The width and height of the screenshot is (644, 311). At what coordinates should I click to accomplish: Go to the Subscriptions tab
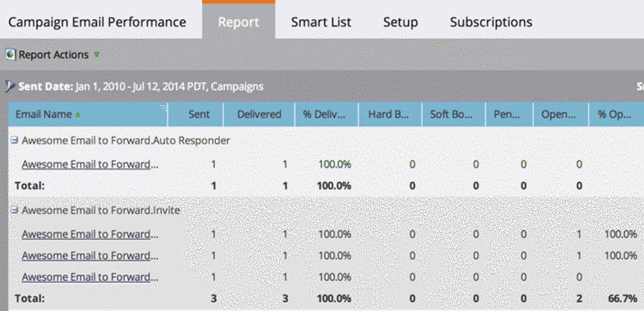click(x=491, y=22)
